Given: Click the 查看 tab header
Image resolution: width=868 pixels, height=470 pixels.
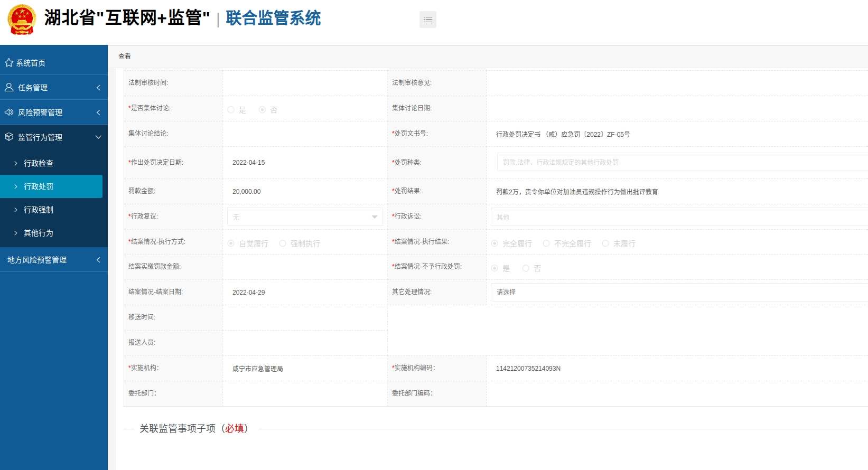Looking at the screenshot, I should point(125,57).
